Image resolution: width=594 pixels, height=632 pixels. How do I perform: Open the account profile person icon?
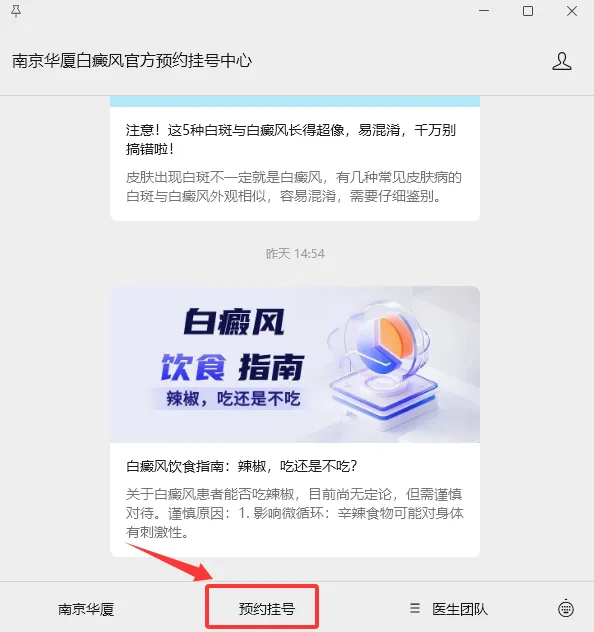(562, 61)
